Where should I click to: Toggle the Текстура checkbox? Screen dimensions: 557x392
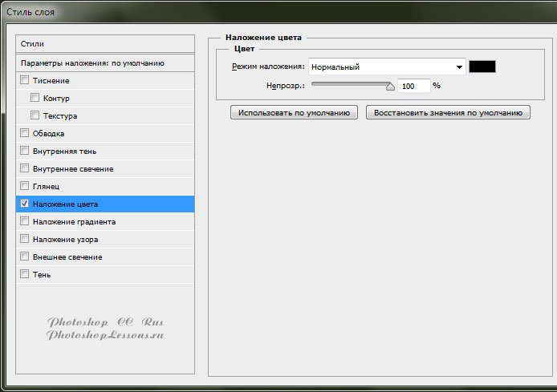pyautogui.click(x=35, y=115)
